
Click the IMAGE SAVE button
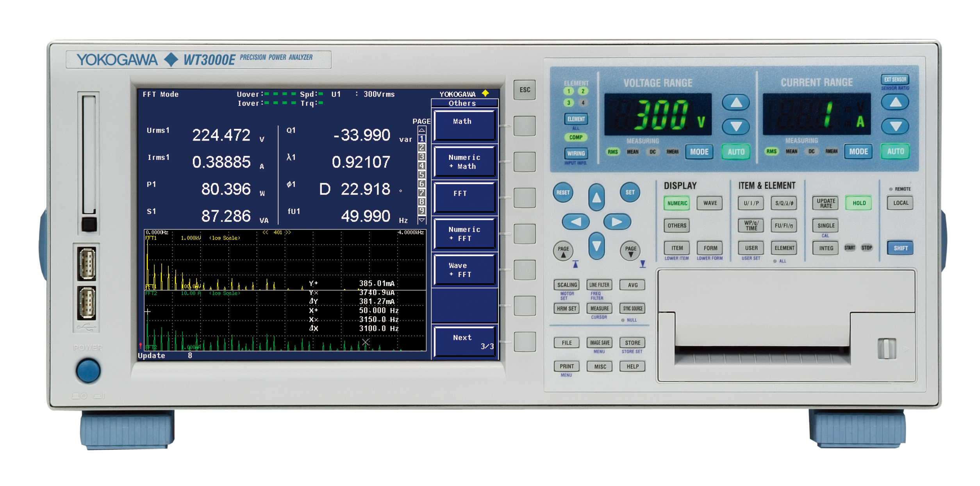(x=599, y=343)
